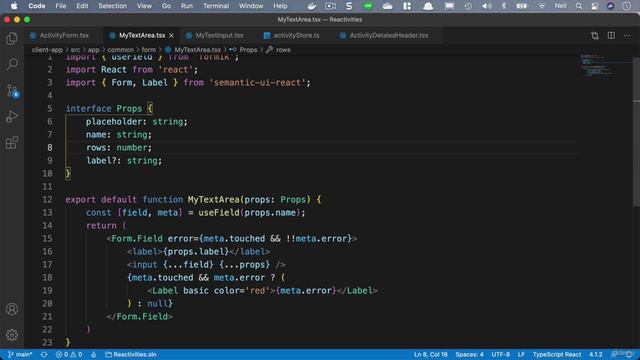Click the Reactivities.sln status item

click(131, 354)
